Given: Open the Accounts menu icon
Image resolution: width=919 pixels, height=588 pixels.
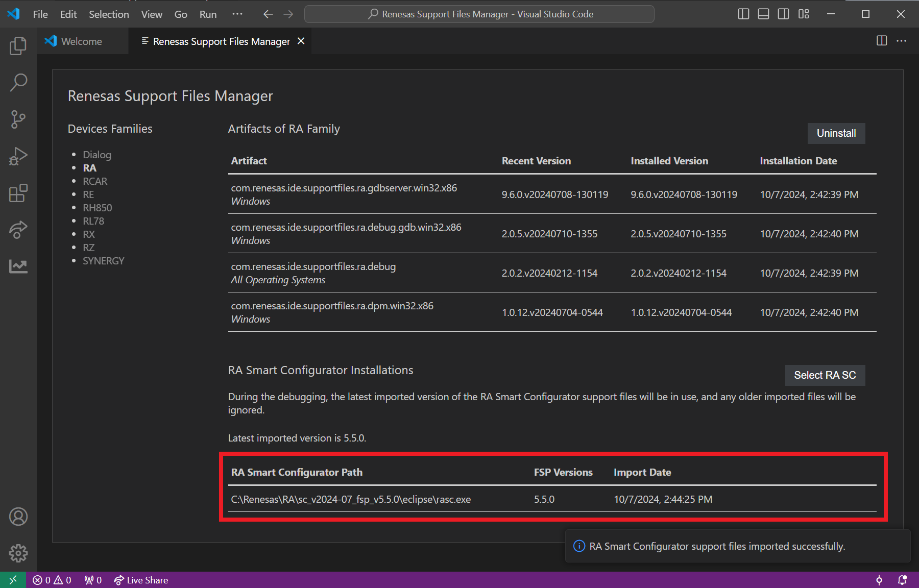Looking at the screenshot, I should pyautogui.click(x=18, y=517).
